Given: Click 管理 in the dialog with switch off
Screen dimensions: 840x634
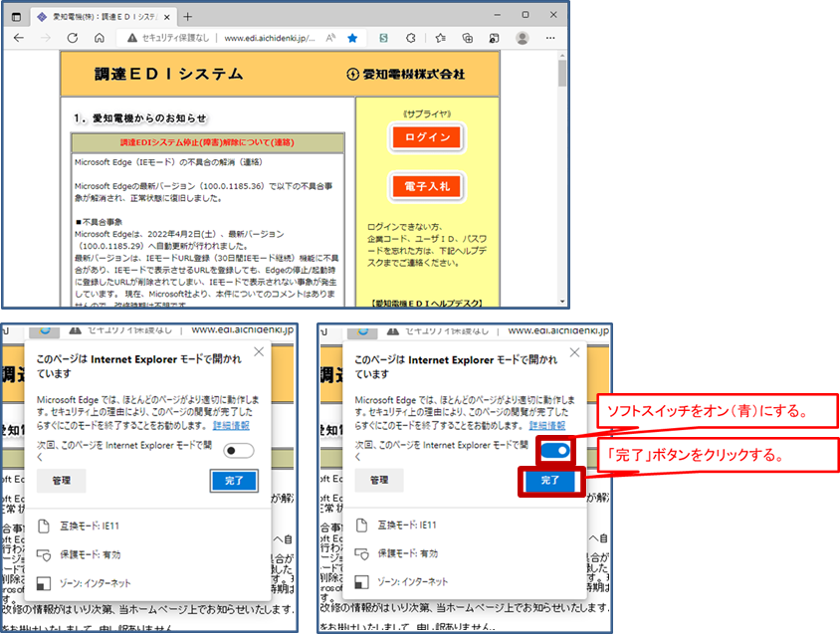Looking at the screenshot, I should pyautogui.click(x=61, y=480).
